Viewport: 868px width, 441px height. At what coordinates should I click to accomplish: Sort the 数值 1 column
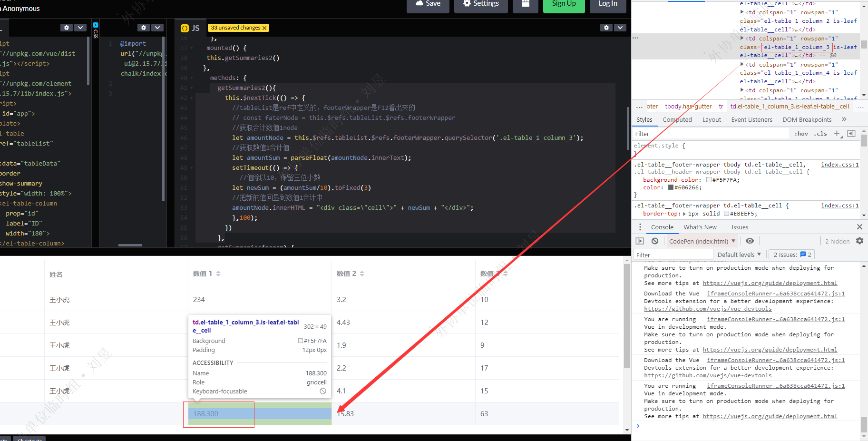click(218, 274)
